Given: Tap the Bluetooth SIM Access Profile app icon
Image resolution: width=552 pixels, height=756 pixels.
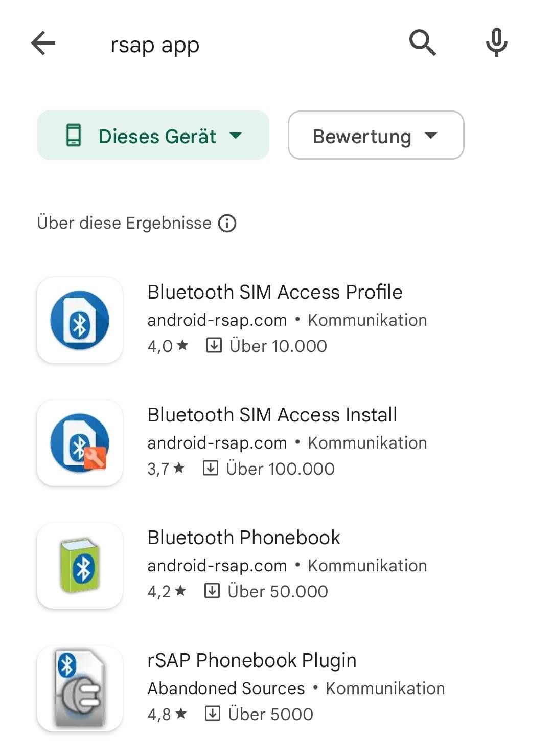Looking at the screenshot, I should [x=80, y=320].
